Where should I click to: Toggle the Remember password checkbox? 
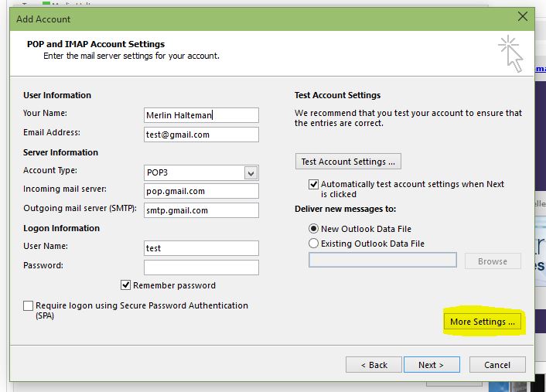point(126,285)
